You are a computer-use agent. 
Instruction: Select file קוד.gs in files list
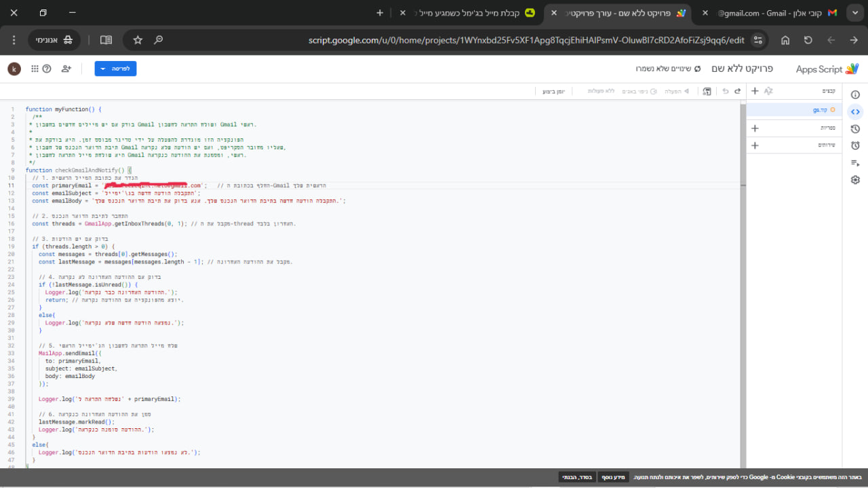(x=794, y=109)
